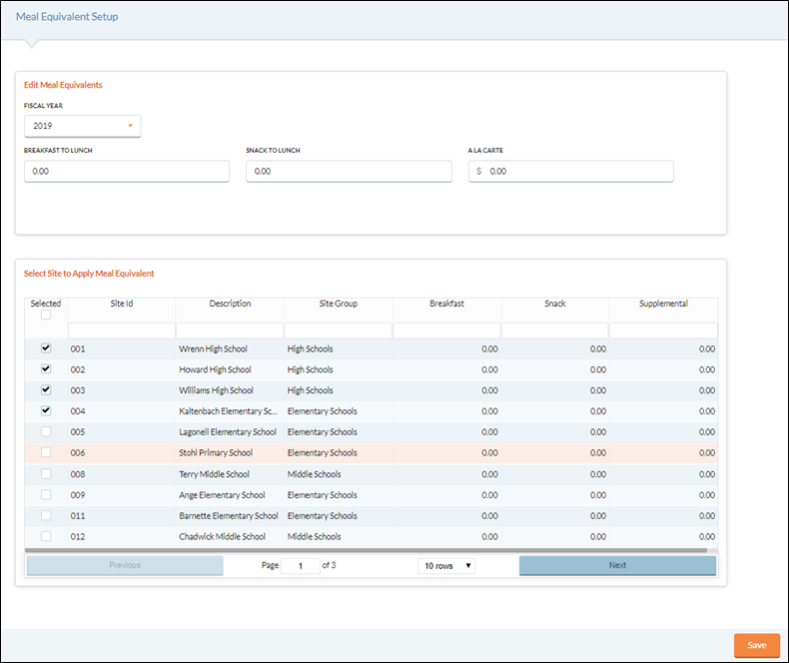
Task: Toggle the select-all checkbox in the Selected header
Action: [x=46, y=315]
